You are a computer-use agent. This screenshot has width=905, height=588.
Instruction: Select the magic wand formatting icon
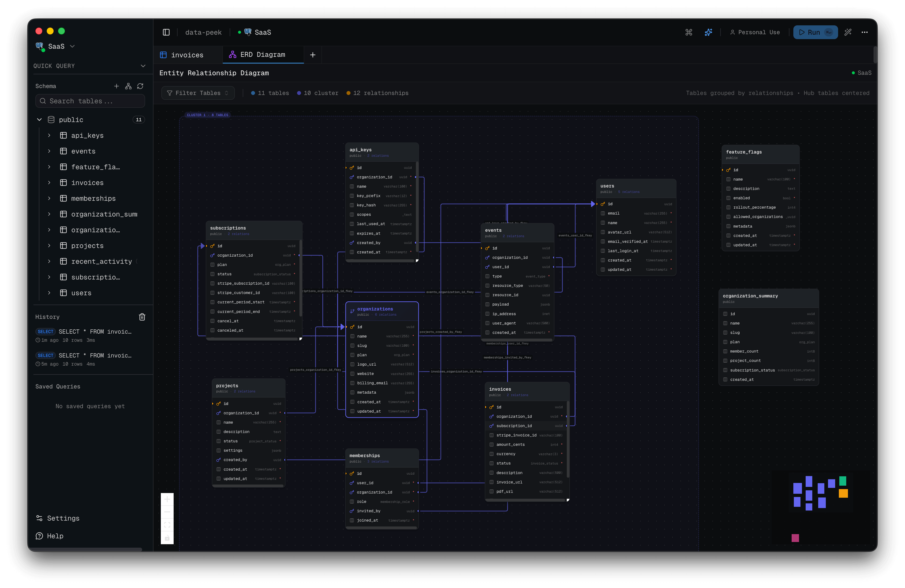point(848,32)
